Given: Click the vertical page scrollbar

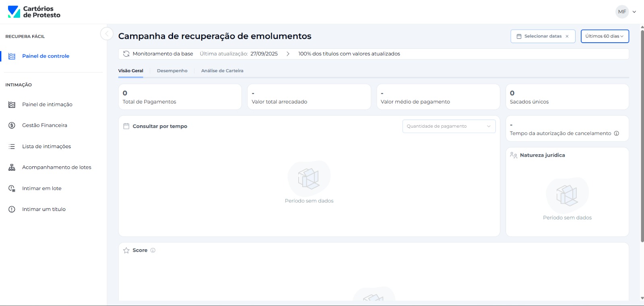Looking at the screenshot, I should coord(642,137).
